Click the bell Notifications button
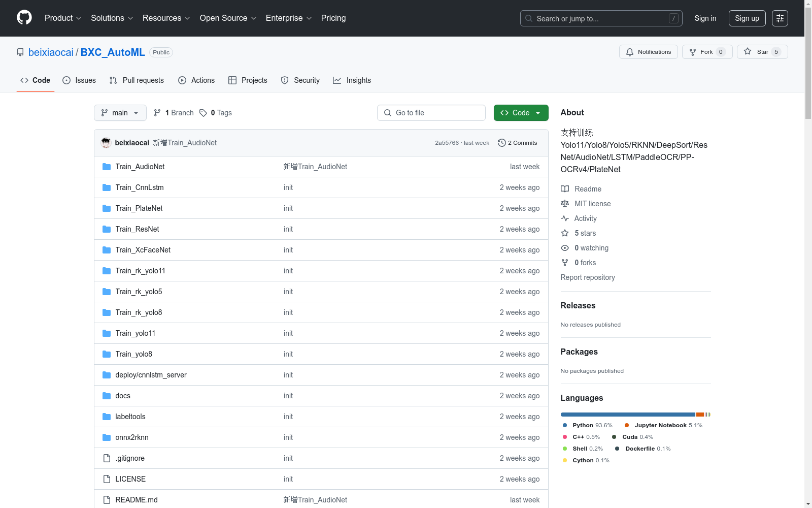812x508 pixels. (648, 52)
